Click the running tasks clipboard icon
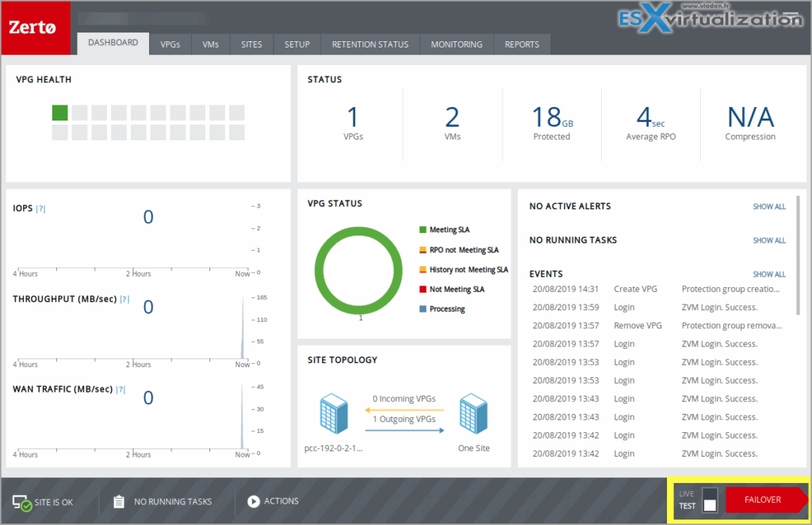Viewport: 812px width, 525px height. pyautogui.click(x=117, y=500)
